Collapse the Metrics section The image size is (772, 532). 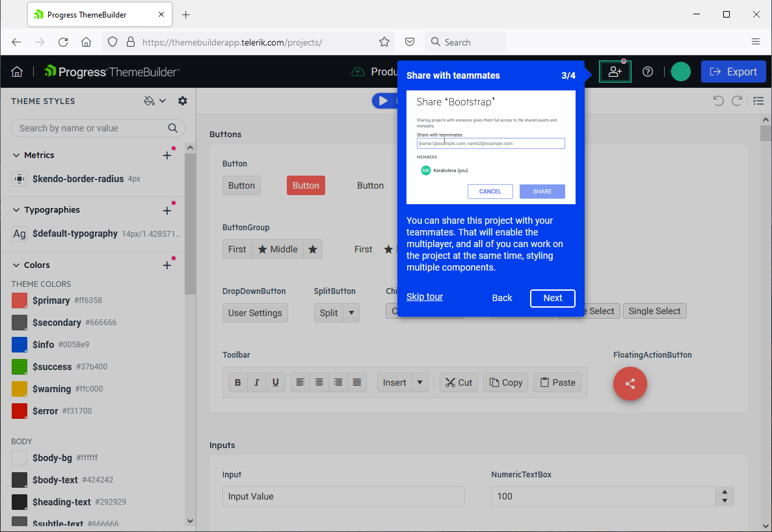(16, 155)
